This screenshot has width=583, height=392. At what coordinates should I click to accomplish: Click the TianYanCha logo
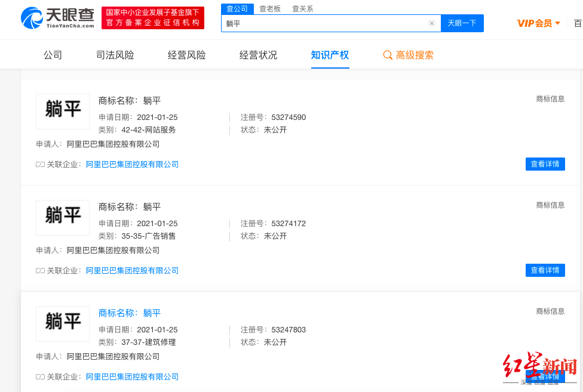(57, 18)
